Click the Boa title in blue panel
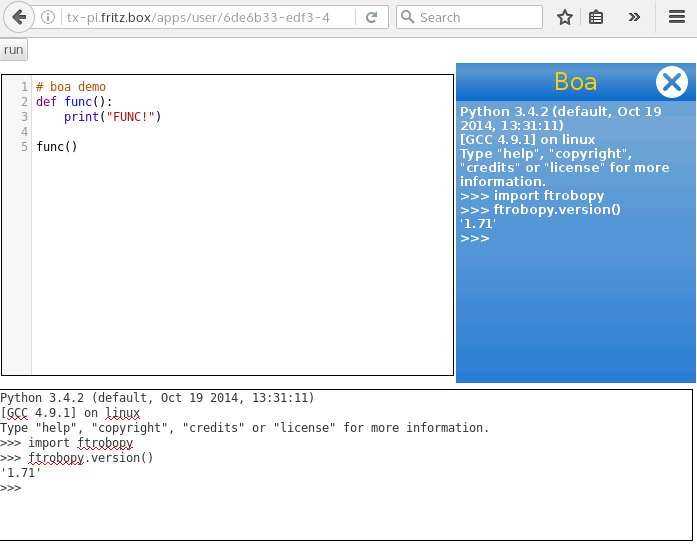The image size is (697, 546). tap(575, 81)
